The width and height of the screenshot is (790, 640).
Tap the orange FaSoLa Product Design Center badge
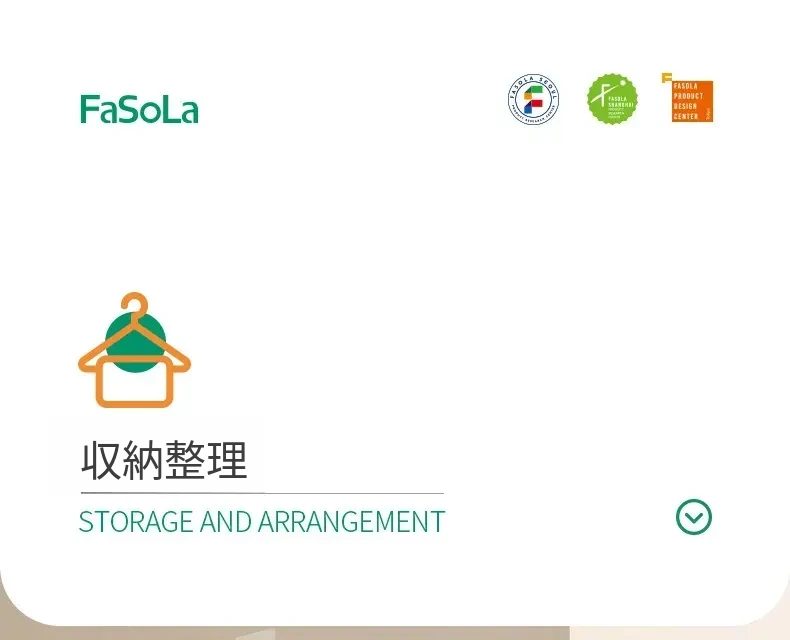[692, 101]
